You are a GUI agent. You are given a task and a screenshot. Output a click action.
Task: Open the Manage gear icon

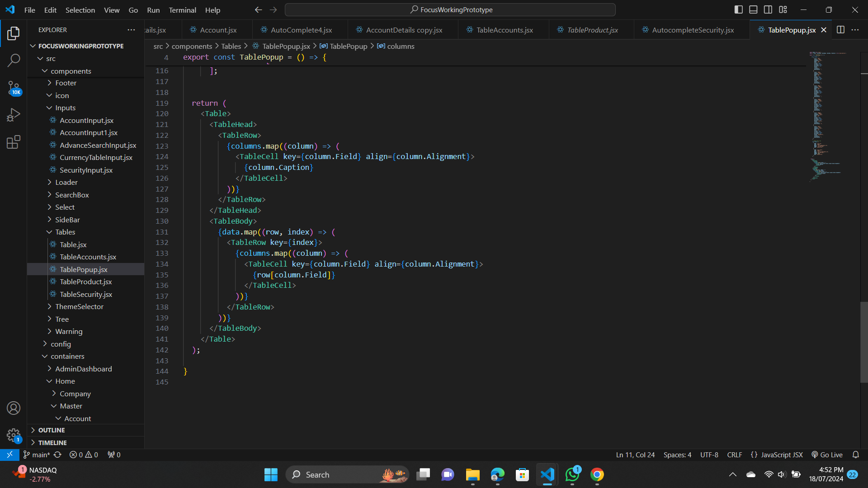click(x=14, y=435)
